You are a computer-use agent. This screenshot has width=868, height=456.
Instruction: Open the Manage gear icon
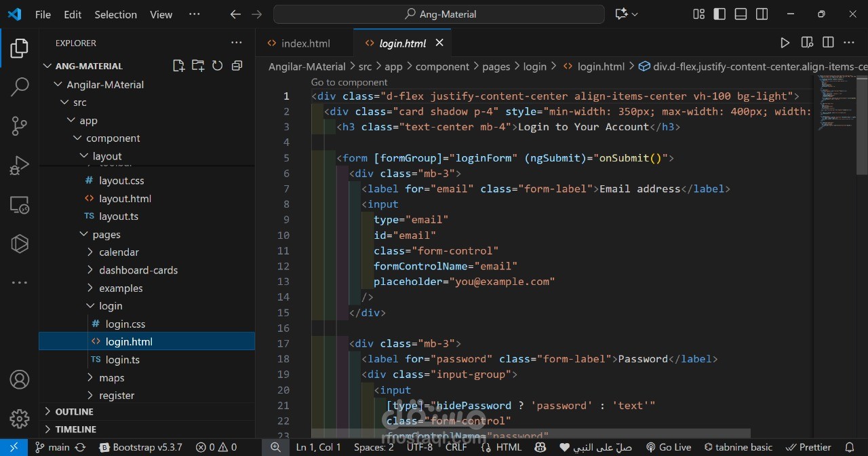click(x=20, y=418)
